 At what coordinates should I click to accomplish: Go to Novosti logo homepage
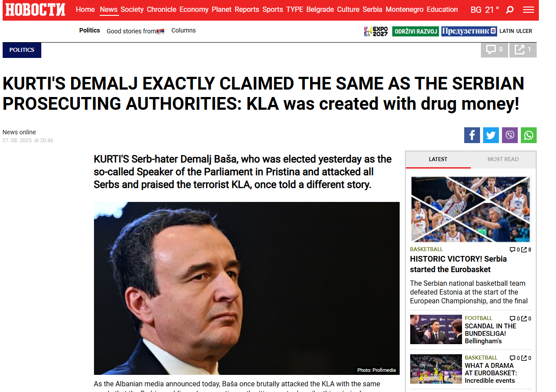[35, 10]
